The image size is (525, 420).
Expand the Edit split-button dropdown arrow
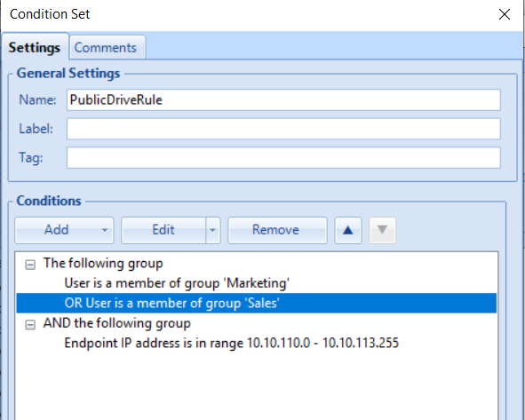(x=212, y=230)
